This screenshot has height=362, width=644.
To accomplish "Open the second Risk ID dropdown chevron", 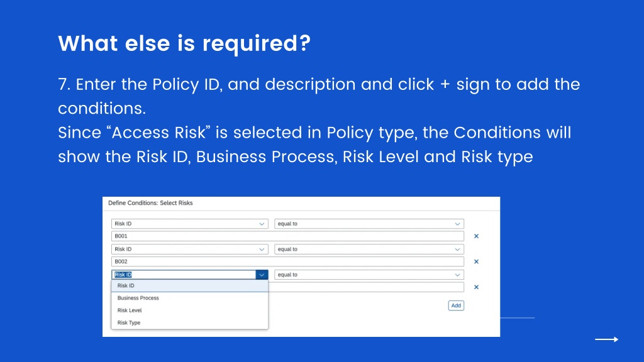I will click(262, 249).
